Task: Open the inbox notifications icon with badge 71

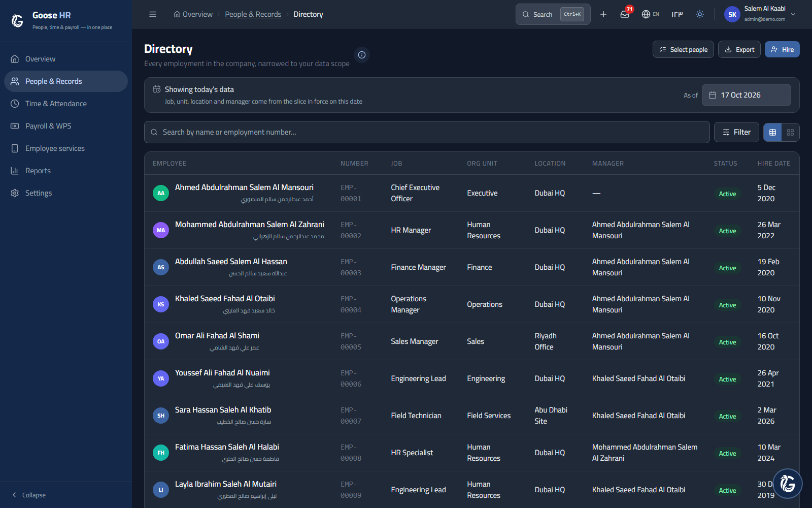Action: pyautogui.click(x=625, y=14)
